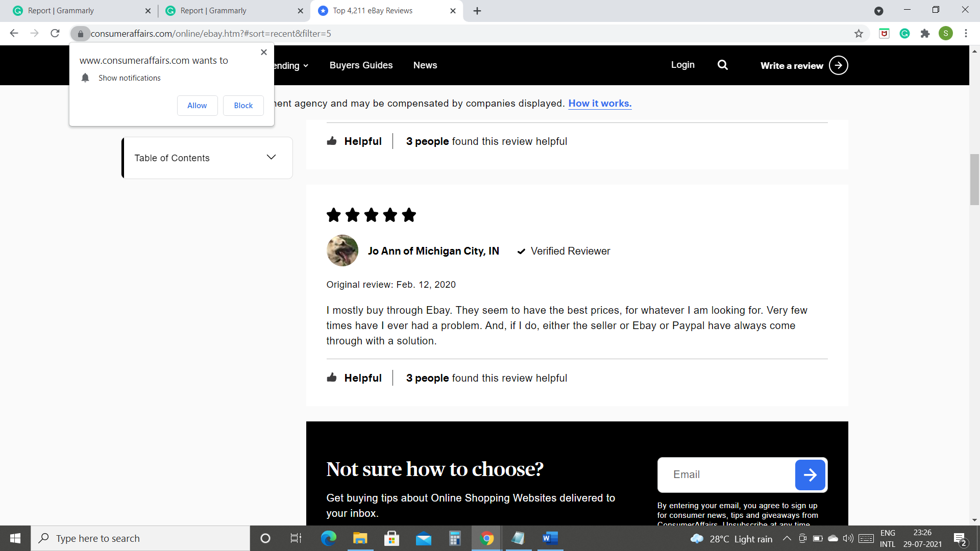Open Mail app from taskbar

[x=423, y=538]
